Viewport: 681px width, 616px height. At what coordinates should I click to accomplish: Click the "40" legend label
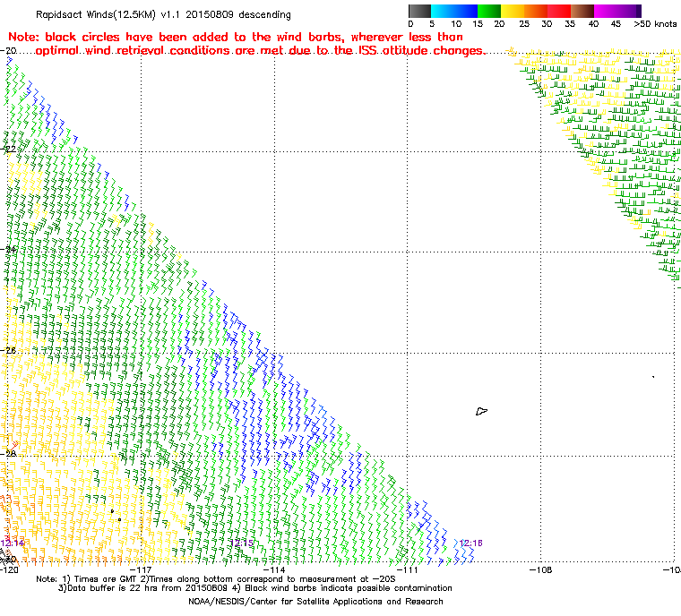[x=593, y=24]
